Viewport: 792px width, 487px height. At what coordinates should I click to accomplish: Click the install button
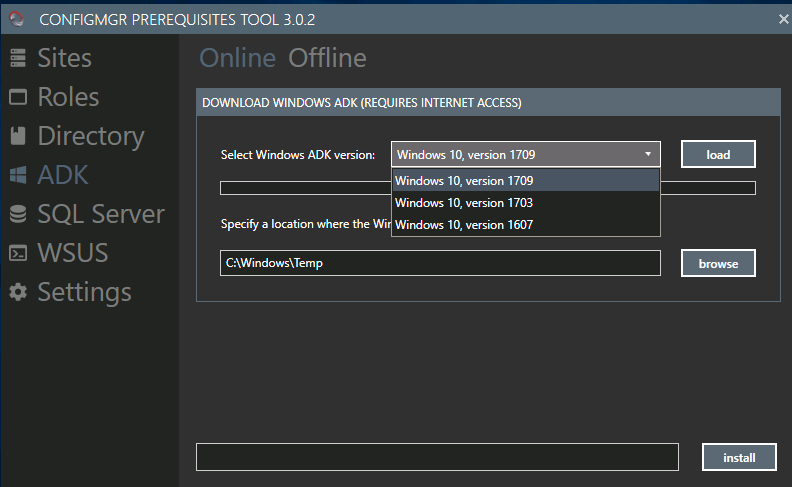[x=739, y=457]
